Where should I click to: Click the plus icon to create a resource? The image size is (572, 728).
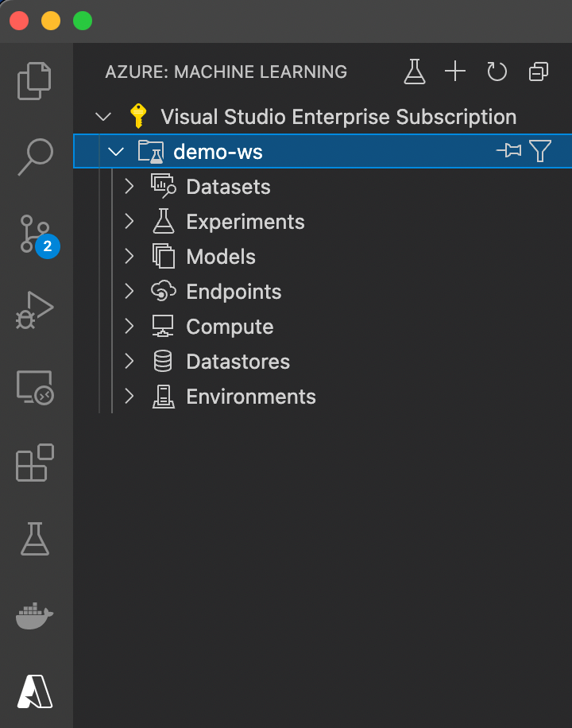[455, 72]
